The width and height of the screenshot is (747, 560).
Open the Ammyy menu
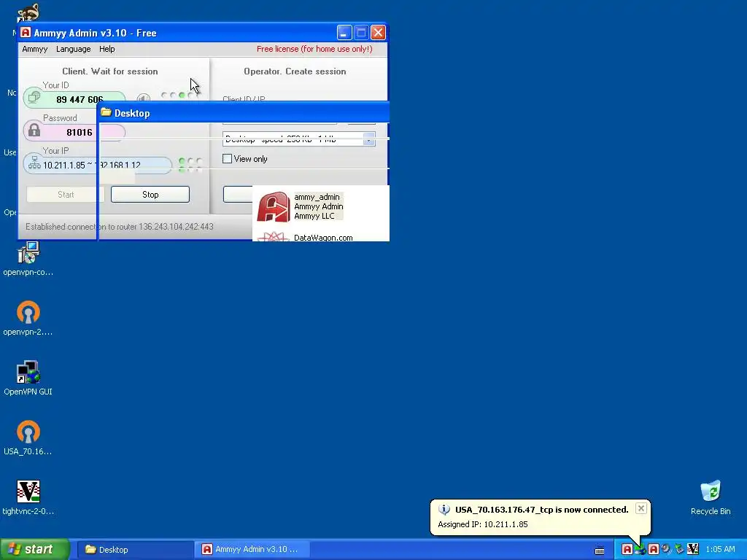pos(35,49)
